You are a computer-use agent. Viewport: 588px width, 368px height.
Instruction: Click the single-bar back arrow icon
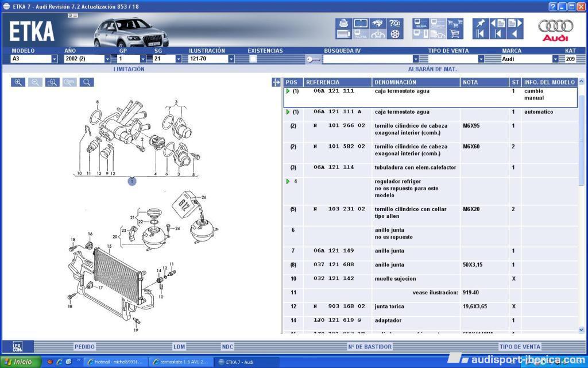pyautogui.click(x=498, y=34)
